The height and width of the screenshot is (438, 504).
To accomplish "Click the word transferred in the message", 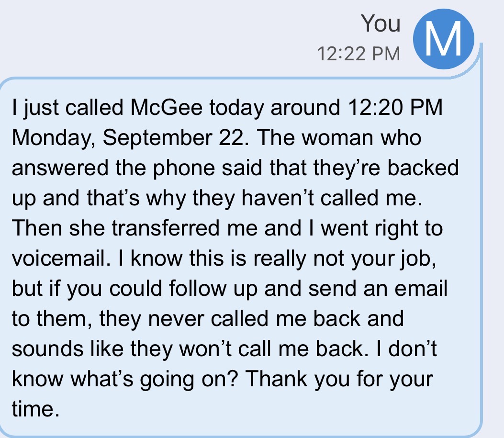I will (166, 228).
